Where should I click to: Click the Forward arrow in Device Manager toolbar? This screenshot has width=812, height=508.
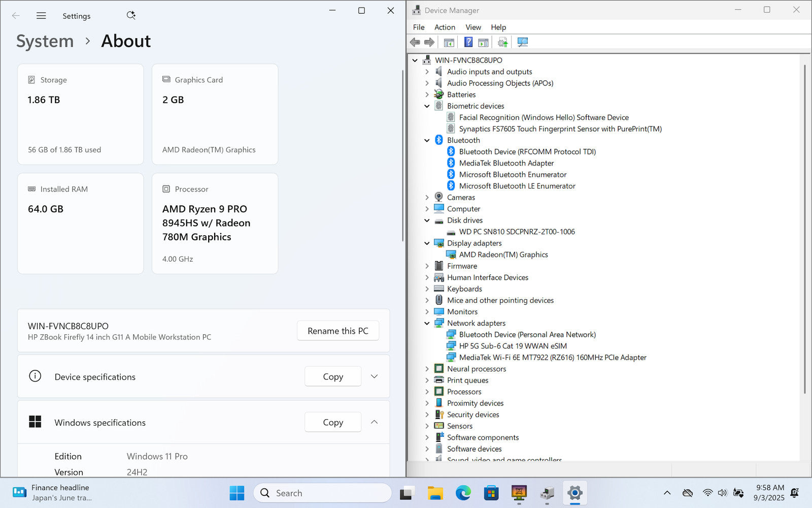429,42
